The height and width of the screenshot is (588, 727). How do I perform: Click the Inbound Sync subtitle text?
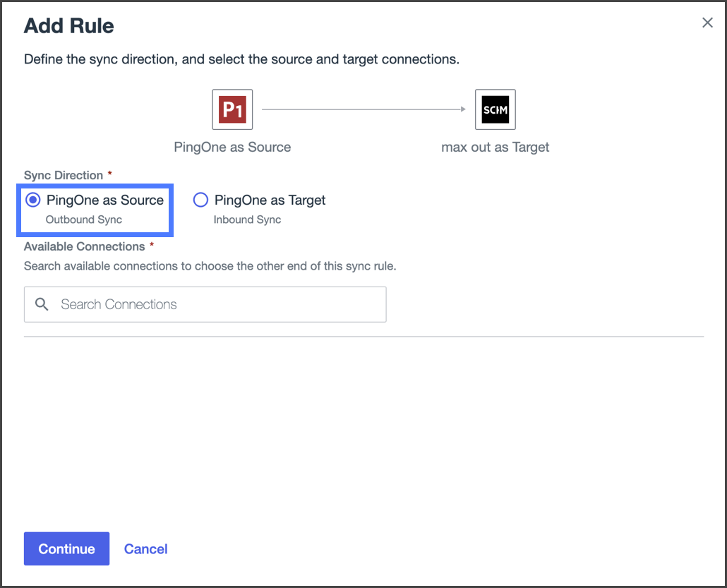point(247,220)
